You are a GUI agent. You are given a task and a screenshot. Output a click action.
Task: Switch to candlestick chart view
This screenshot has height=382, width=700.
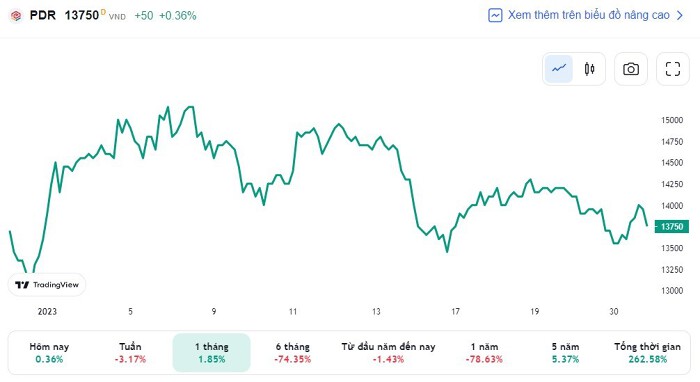[589, 69]
